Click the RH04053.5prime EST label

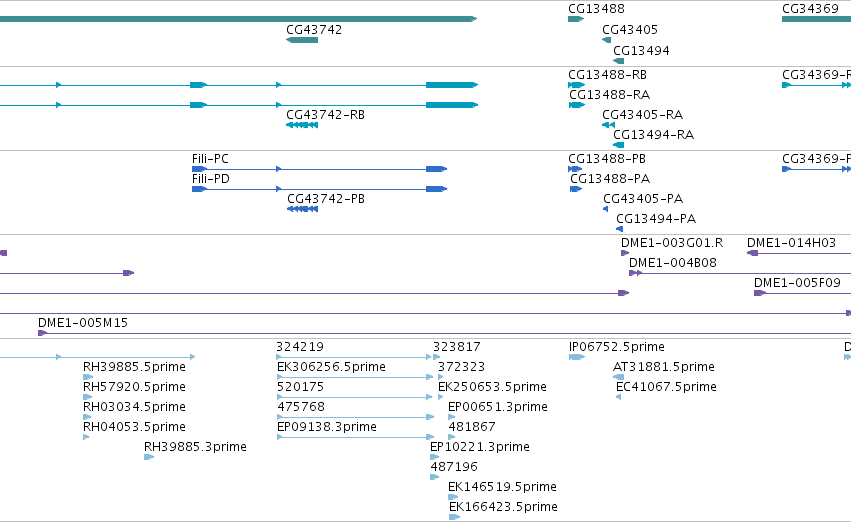(135, 428)
